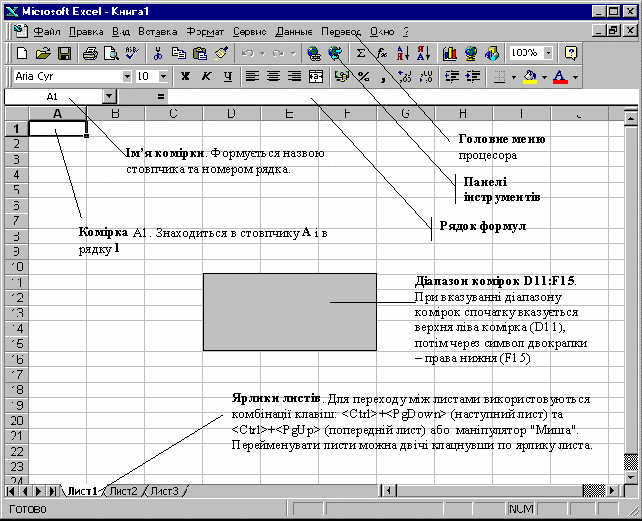Open the Формат menu
Screen dimensions: 642x521
205,32
